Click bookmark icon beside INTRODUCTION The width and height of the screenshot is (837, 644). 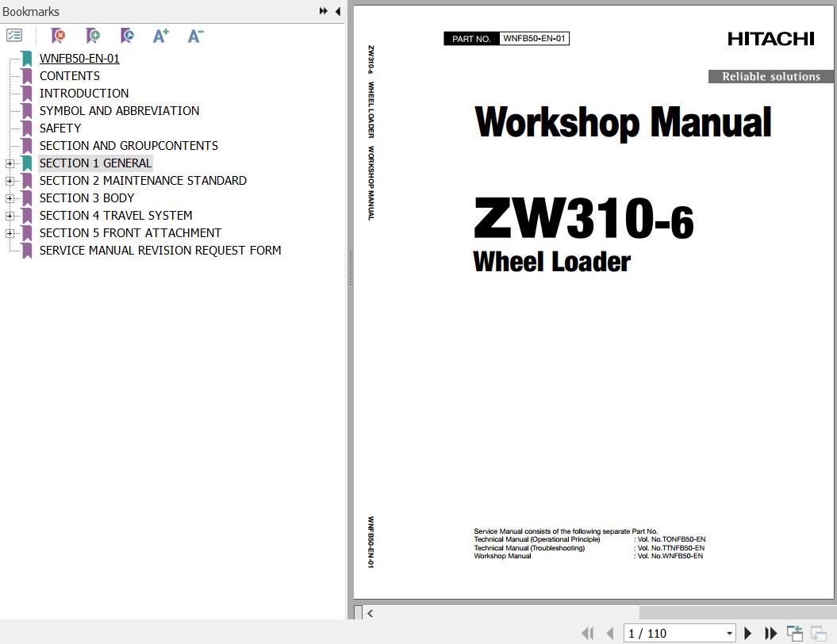[x=27, y=94]
